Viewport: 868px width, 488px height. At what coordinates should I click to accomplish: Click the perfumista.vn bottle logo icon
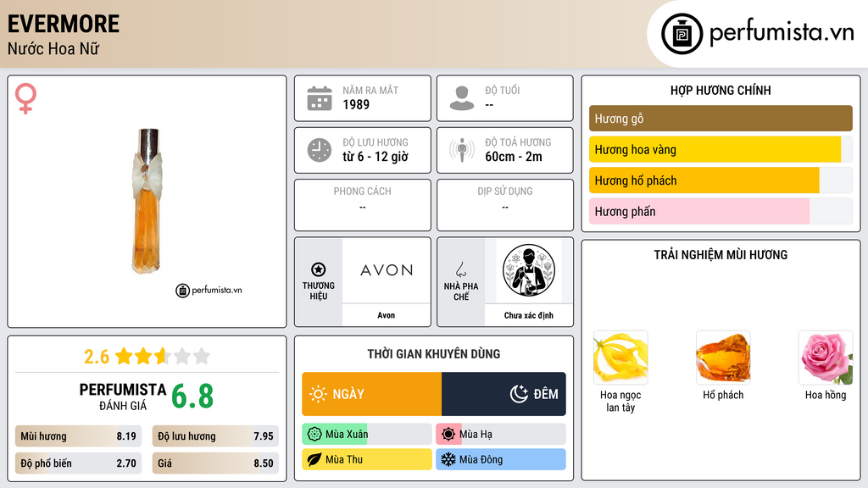(x=682, y=34)
